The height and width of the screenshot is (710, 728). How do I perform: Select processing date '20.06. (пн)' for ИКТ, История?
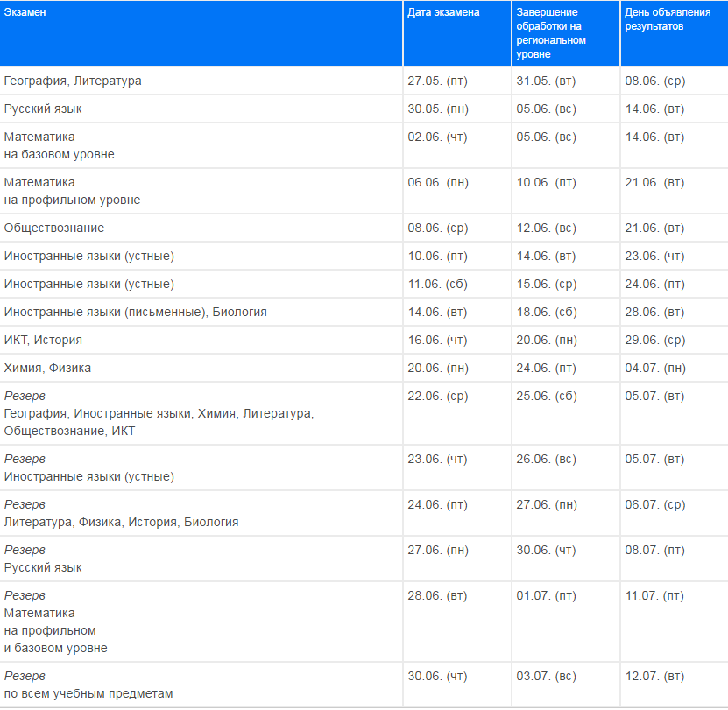click(x=566, y=340)
